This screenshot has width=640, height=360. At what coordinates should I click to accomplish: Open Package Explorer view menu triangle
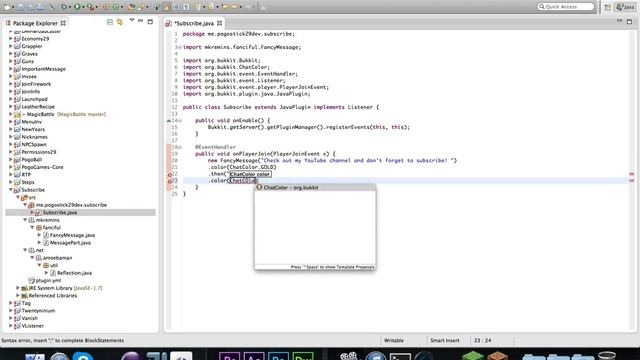[x=131, y=20]
